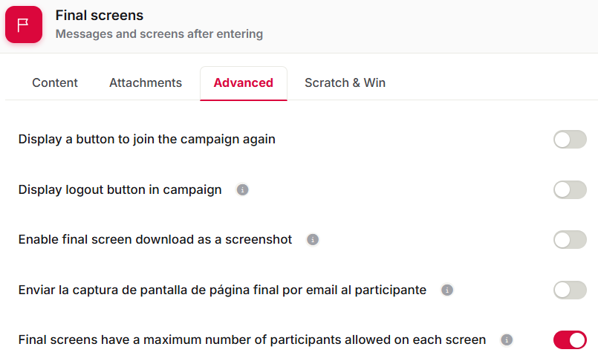598x364 pixels.
Task: Click info icon next to Enviar la captura
Action: pyautogui.click(x=447, y=290)
